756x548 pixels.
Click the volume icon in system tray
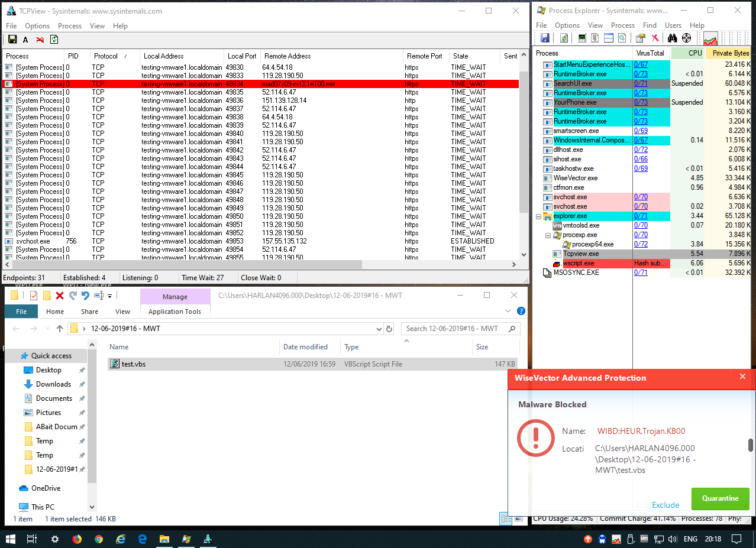click(671, 539)
